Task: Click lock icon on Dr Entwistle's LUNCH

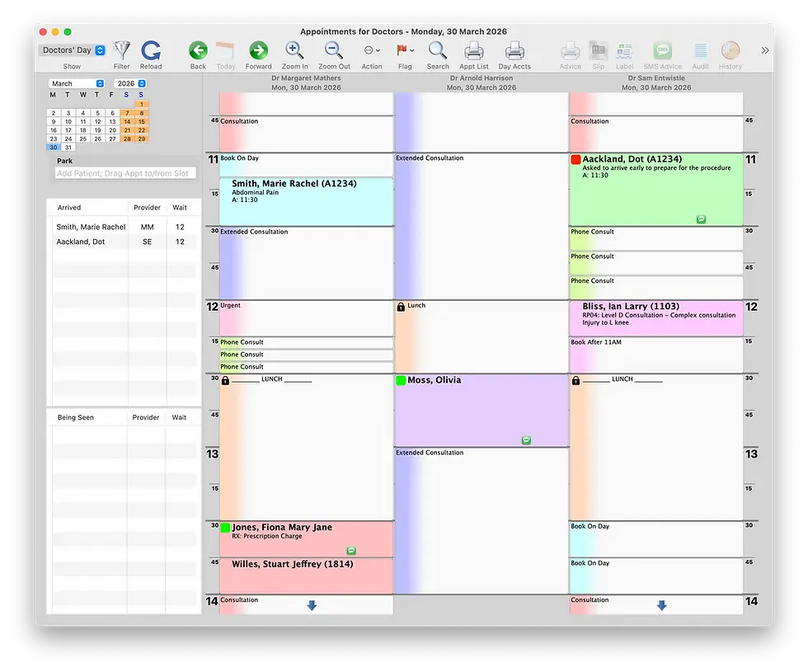Action: click(575, 380)
